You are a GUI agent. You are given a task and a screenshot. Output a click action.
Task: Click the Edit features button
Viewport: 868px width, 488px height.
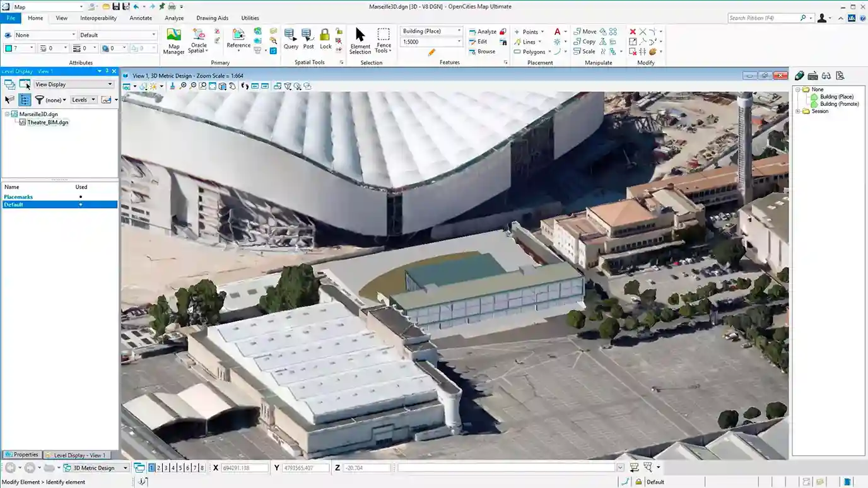pos(478,42)
